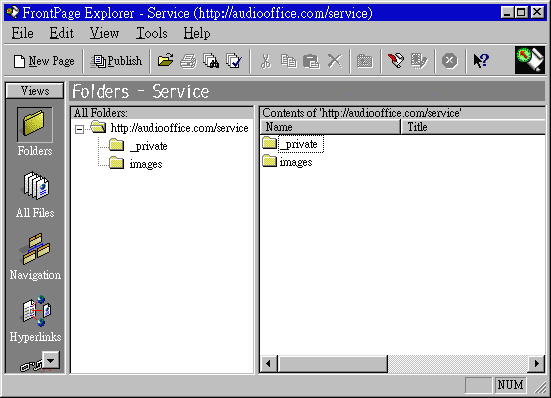The width and height of the screenshot is (551, 398).
Task: Open the Help menu
Action: click(x=197, y=33)
